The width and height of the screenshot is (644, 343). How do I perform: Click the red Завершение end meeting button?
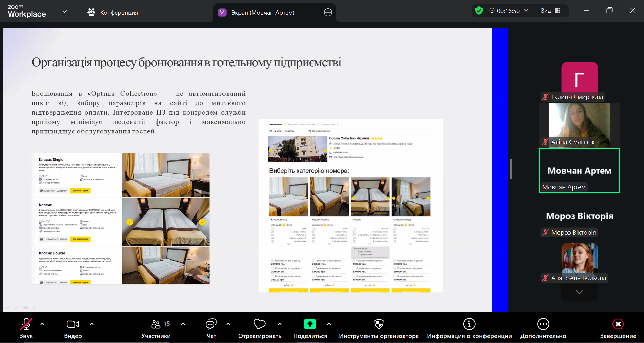[x=618, y=324]
